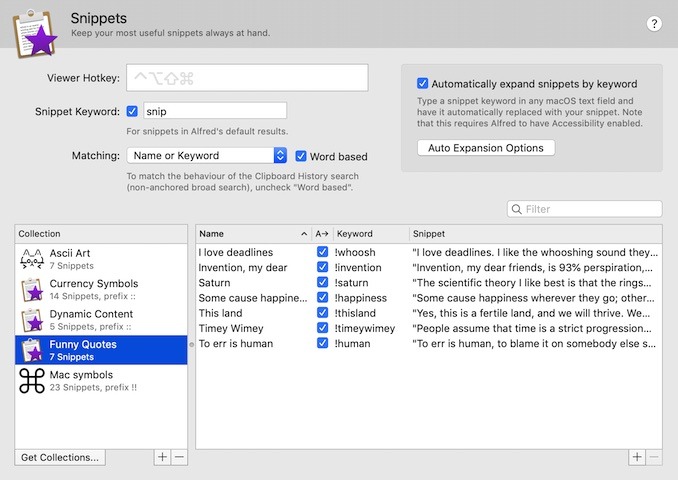Select the Funny Quotes collection
Image resolution: width=678 pixels, height=480 pixels.
coord(101,350)
